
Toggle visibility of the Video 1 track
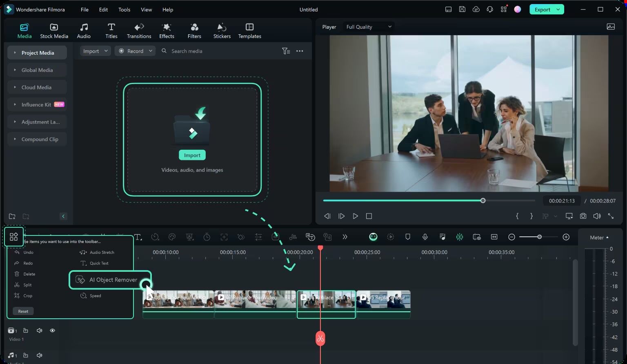(x=52, y=330)
